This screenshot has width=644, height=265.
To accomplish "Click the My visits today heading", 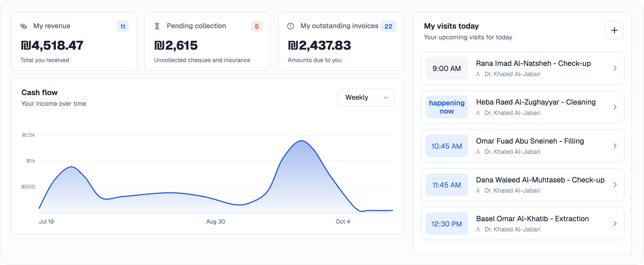I will point(451,26).
